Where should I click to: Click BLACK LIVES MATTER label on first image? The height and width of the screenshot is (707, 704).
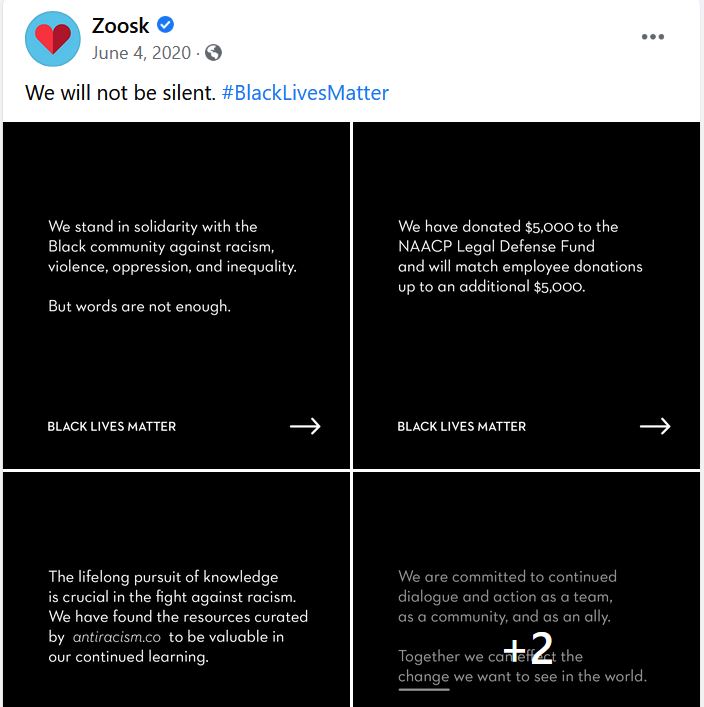111,427
